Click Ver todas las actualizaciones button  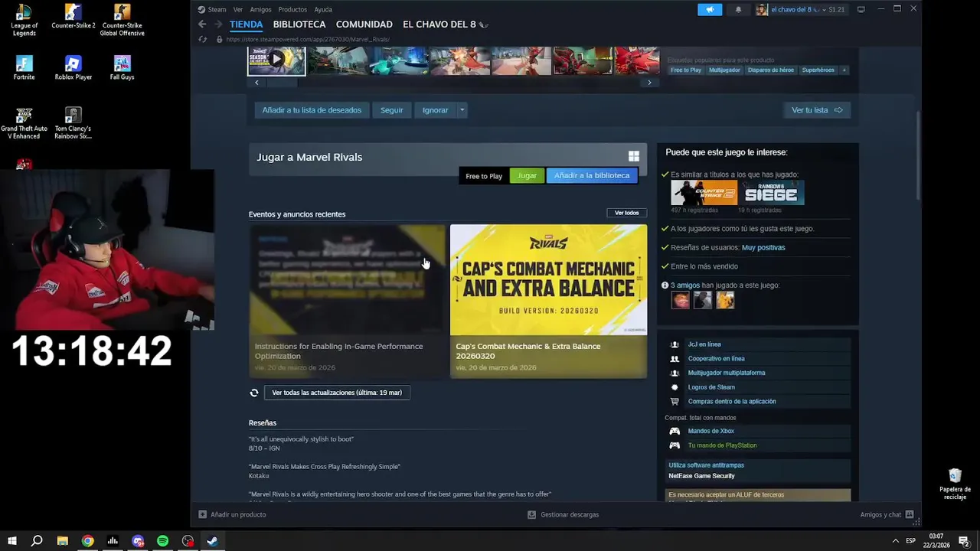tap(337, 393)
